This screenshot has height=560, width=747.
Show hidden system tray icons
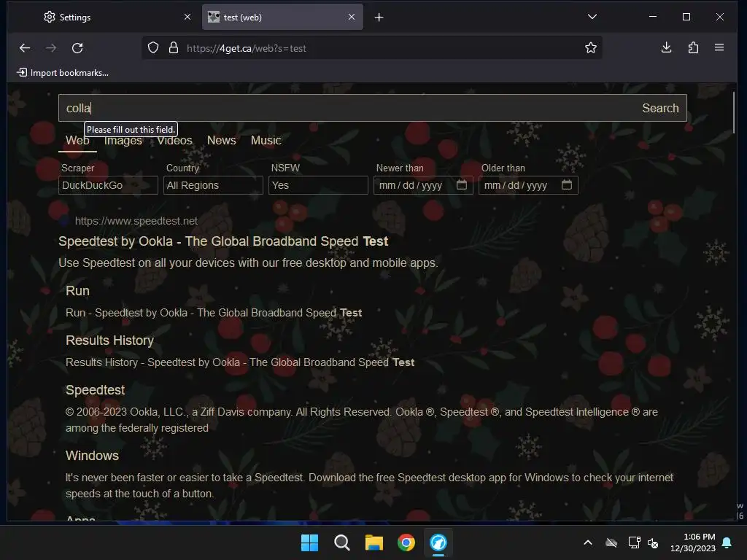pyautogui.click(x=588, y=542)
